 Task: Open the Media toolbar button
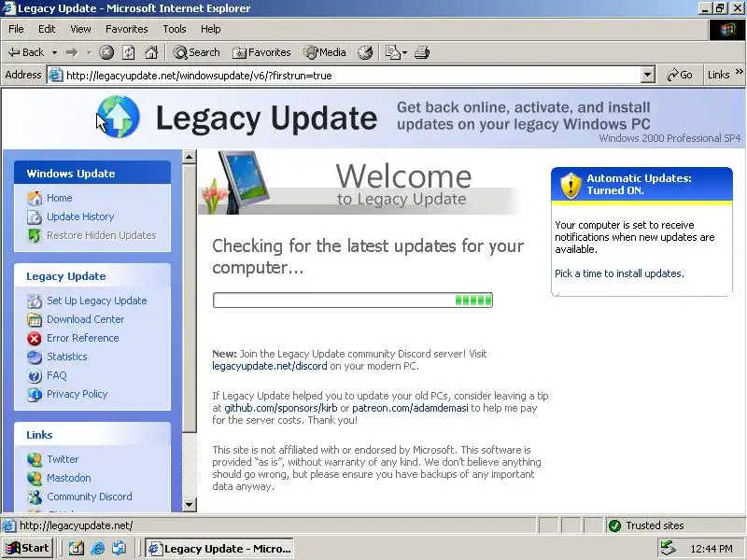325,52
